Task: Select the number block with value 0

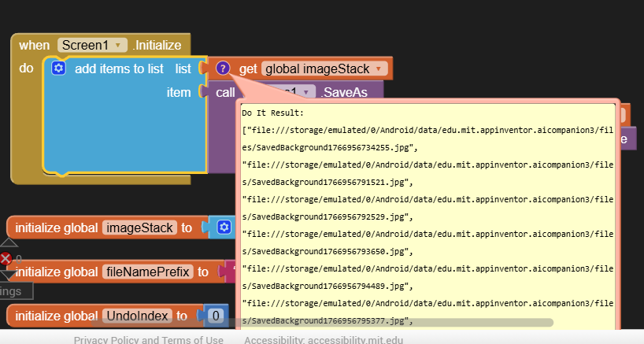Action: 216,316
